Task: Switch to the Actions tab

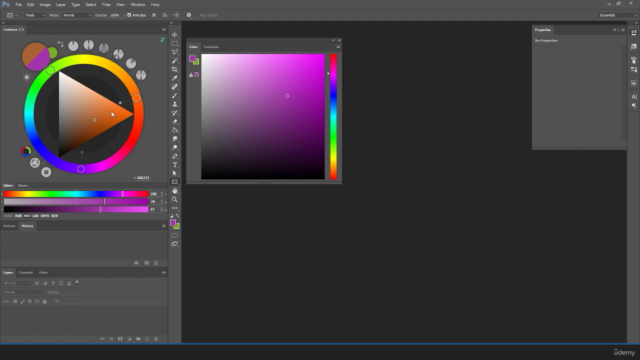Action: pos(9,226)
